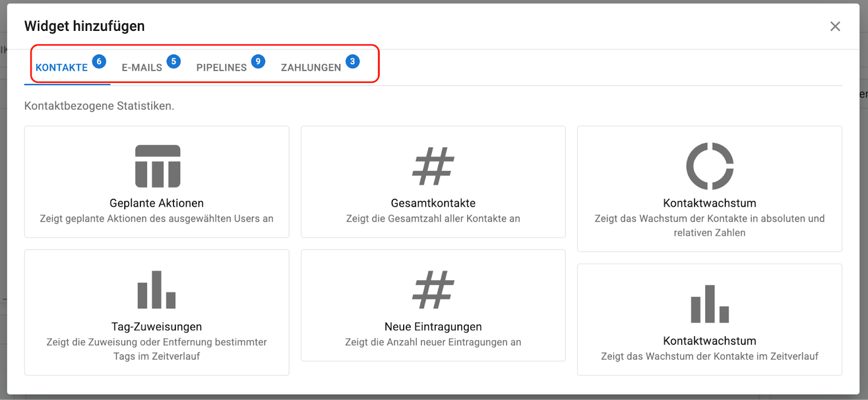This screenshot has width=868, height=400.
Task: Click the hash icon above Neue Eintragungen
Action: [x=433, y=289]
